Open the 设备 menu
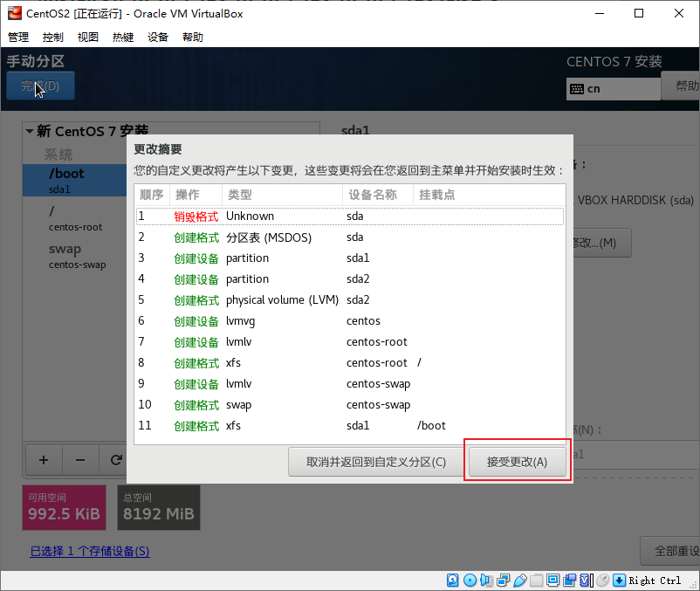700x591 pixels. 158,37
